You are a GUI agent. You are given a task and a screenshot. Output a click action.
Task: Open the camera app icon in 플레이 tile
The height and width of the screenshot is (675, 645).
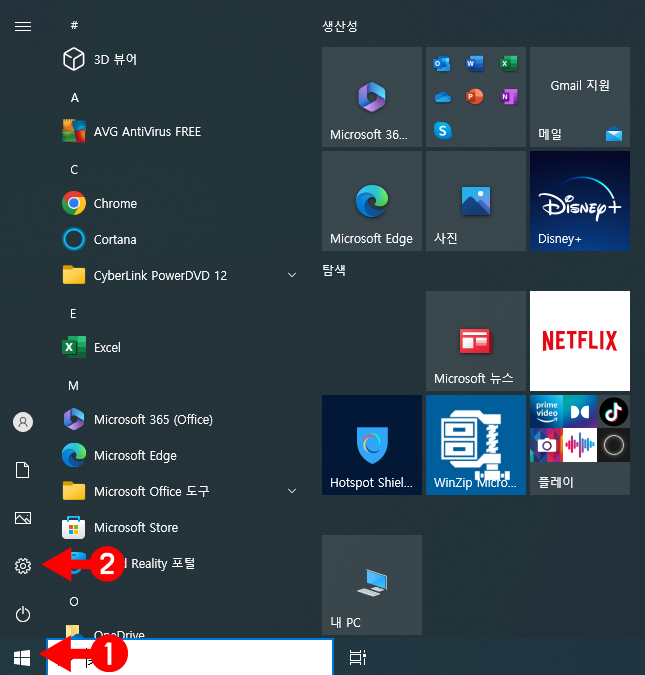[x=546, y=445]
